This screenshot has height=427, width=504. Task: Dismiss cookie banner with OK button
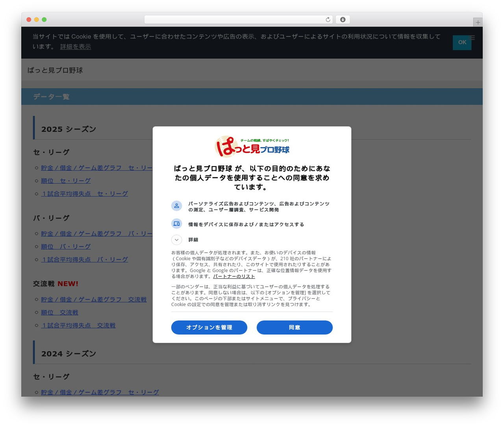[x=462, y=43]
